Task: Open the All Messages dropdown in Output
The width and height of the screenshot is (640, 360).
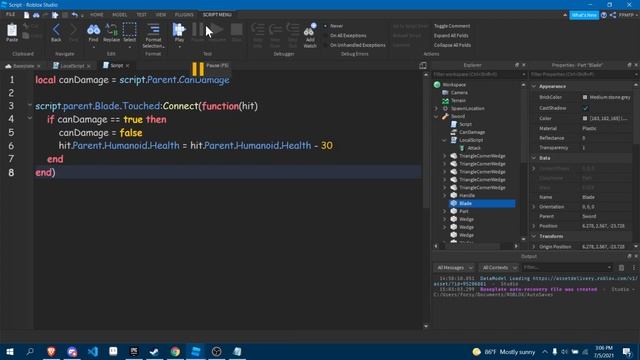Action: [x=454, y=268]
